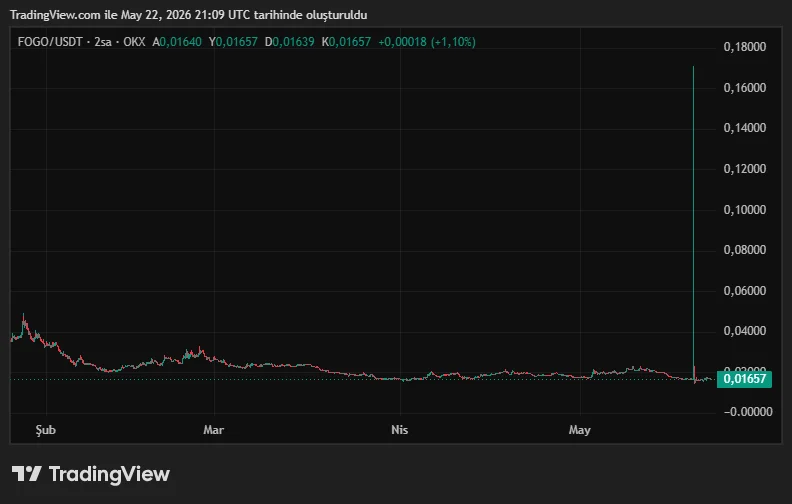
Task: Click the 0,12000 price axis label
Action: (x=745, y=169)
